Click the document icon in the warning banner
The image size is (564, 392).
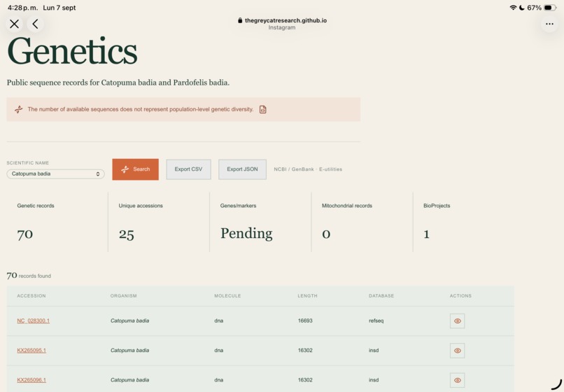click(x=263, y=109)
